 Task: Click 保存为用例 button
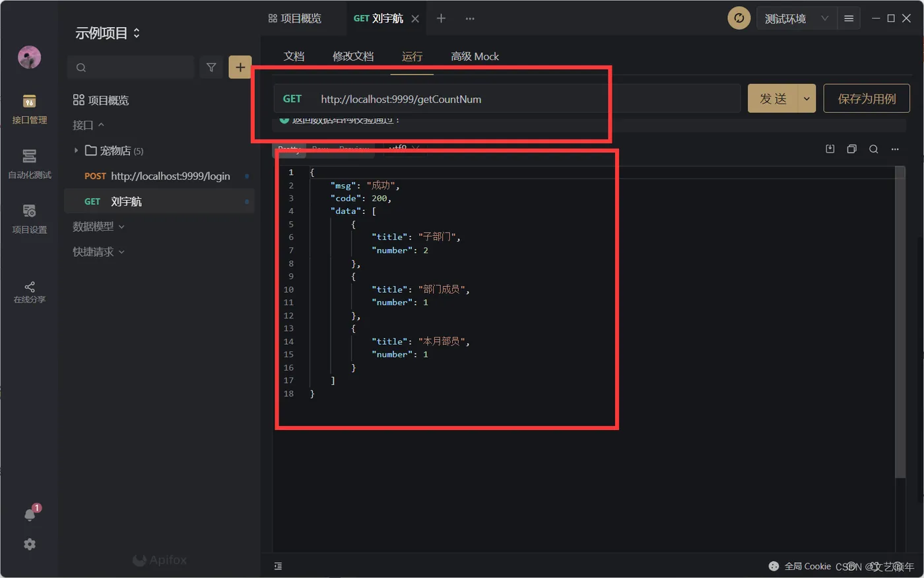pos(867,99)
